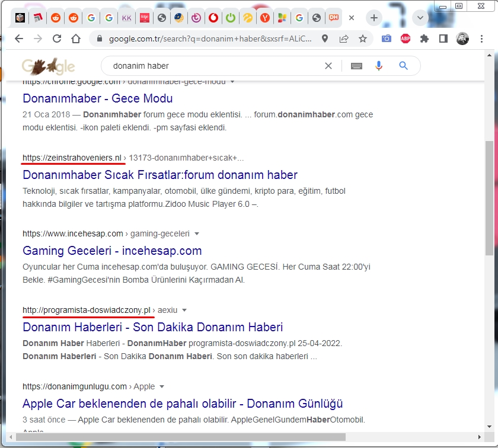Screen dimensions: 498x448
Task: Open a new tab with the plus button
Action: (374, 18)
